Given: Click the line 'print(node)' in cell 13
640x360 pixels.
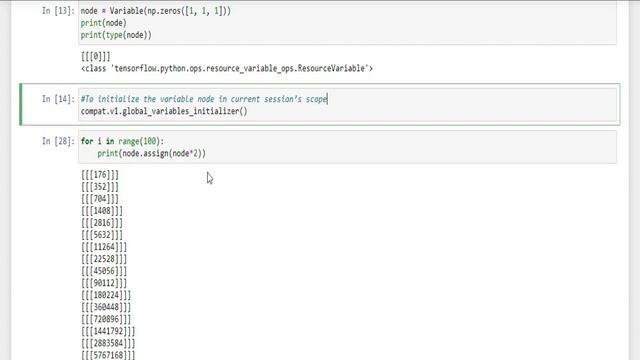Looking at the screenshot, I should coord(104,23).
